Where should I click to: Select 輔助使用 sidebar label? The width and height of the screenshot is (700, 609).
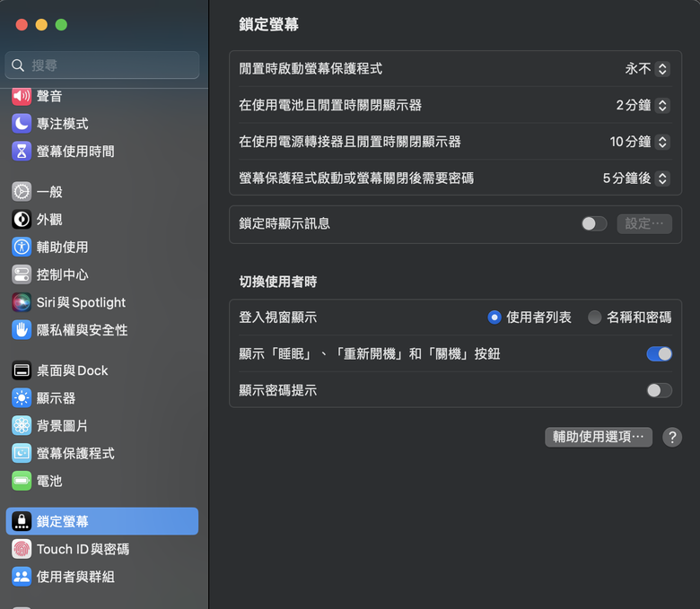(63, 248)
